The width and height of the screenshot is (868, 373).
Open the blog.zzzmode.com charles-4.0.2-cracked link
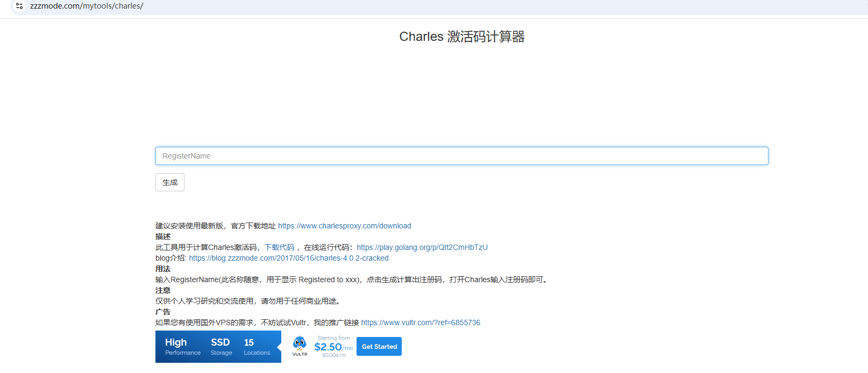tap(289, 258)
